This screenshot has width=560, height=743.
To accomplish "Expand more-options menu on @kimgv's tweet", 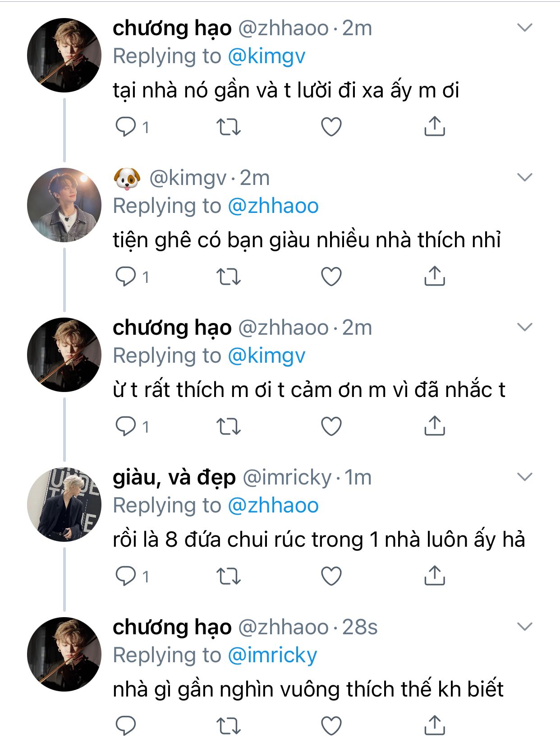I will point(525,177).
